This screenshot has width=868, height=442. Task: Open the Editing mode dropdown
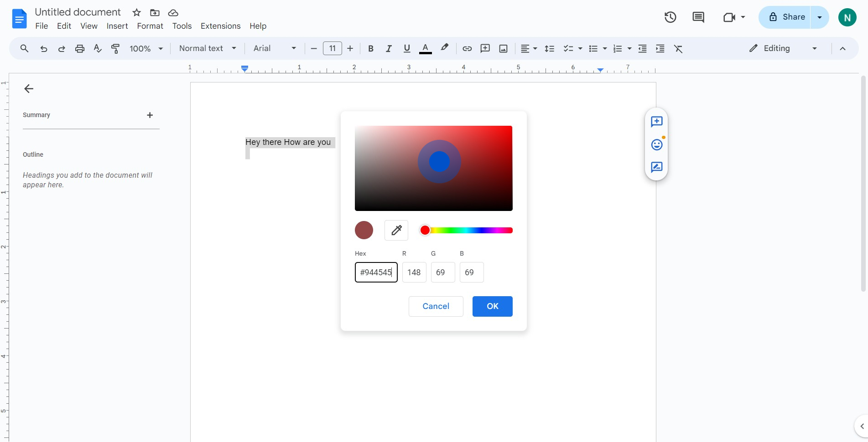pyautogui.click(x=783, y=48)
